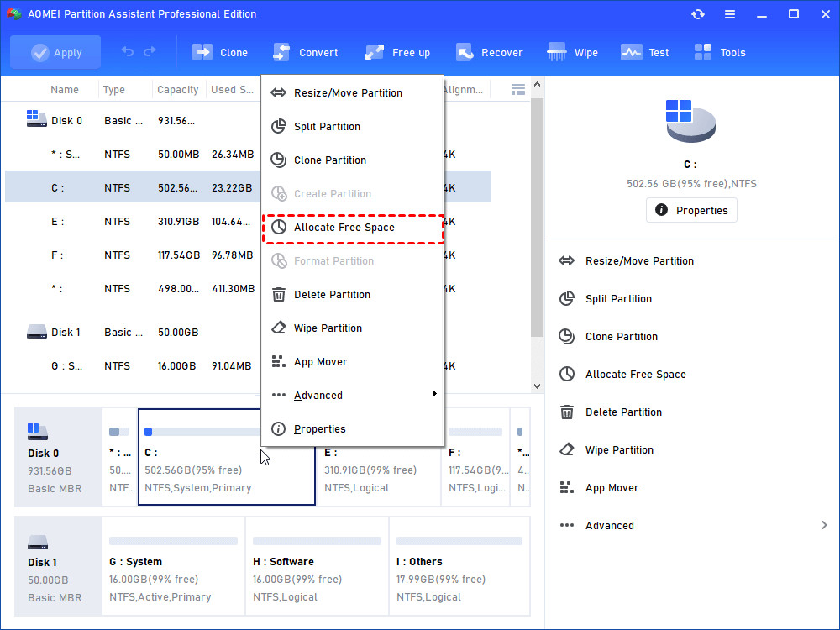Select the Disk 1 row in the list

(x=248, y=333)
